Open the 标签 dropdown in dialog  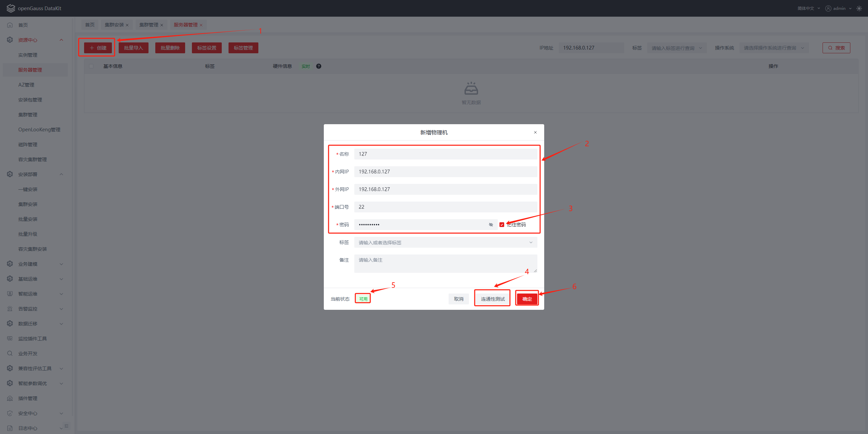pos(445,242)
